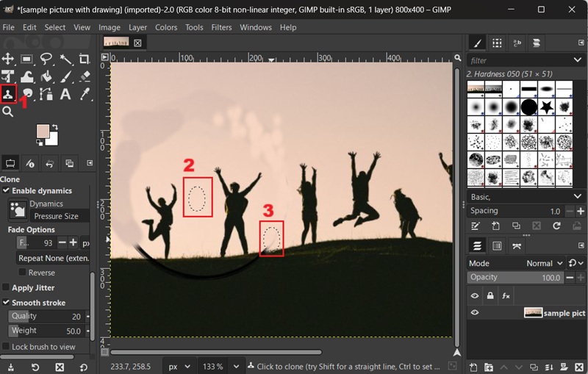The image size is (588, 374).
Task: Switch to the Channels tab
Action: 497,246
